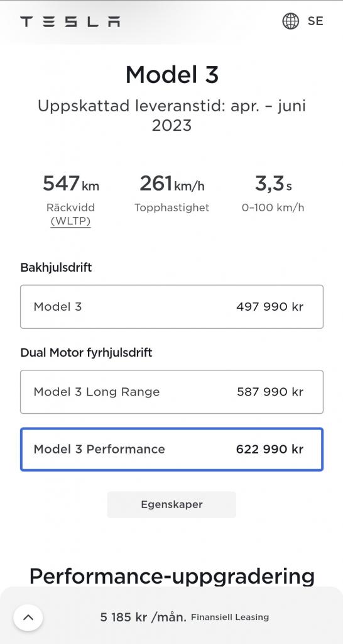Select the Model 3 Performance option

coord(171,449)
